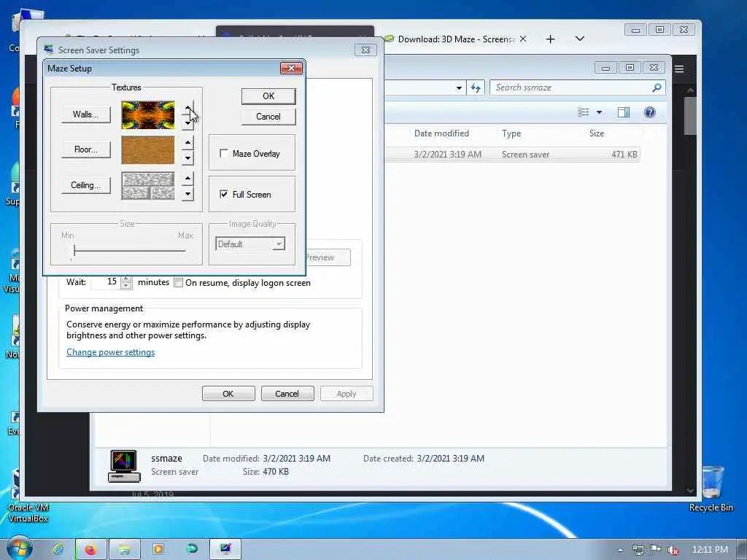Image resolution: width=747 pixels, height=560 pixels.
Task: Click the Explorer change view icon
Action: [x=583, y=112]
